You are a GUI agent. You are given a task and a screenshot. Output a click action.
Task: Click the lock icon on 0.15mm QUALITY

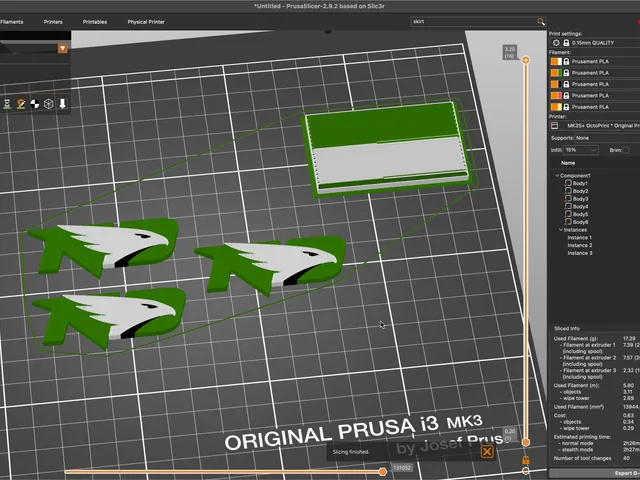pyautogui.click(x=566, y=42)
